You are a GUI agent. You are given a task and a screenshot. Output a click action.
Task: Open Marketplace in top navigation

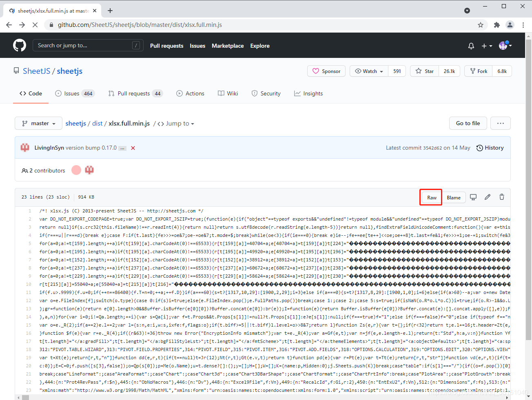pyautogui.click(x=228, y=46)
